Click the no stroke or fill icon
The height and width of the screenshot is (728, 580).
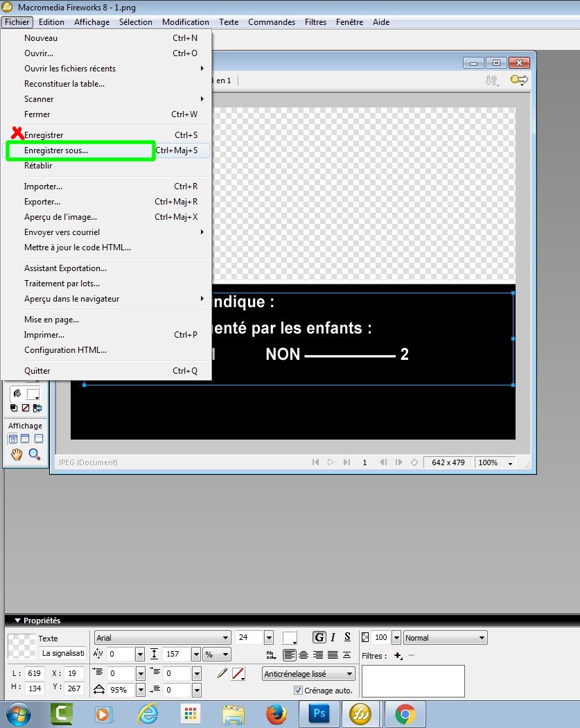click(26, 408)
